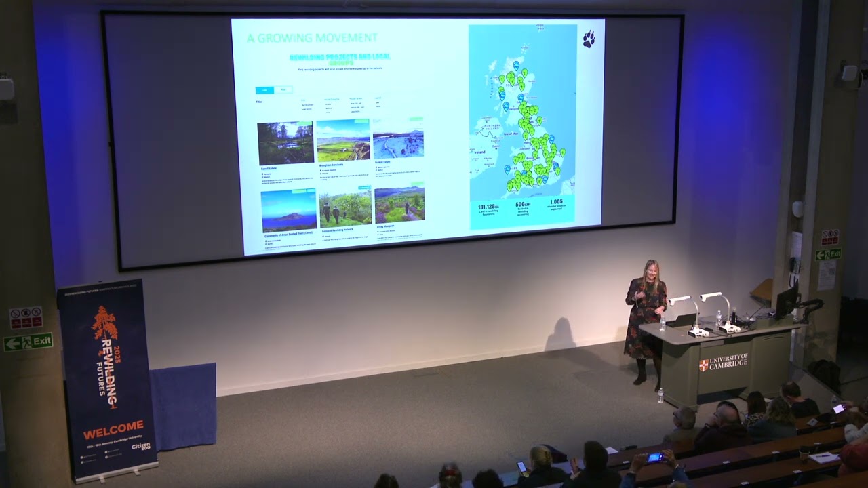Open the Creag Meagaidh heather photo
Viewport: 868px width, 488px height.
point(399,203)
